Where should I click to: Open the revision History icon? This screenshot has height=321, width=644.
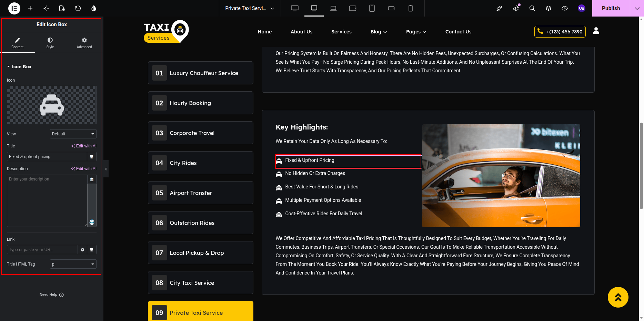pyautogui.click(x=78, y=8)
